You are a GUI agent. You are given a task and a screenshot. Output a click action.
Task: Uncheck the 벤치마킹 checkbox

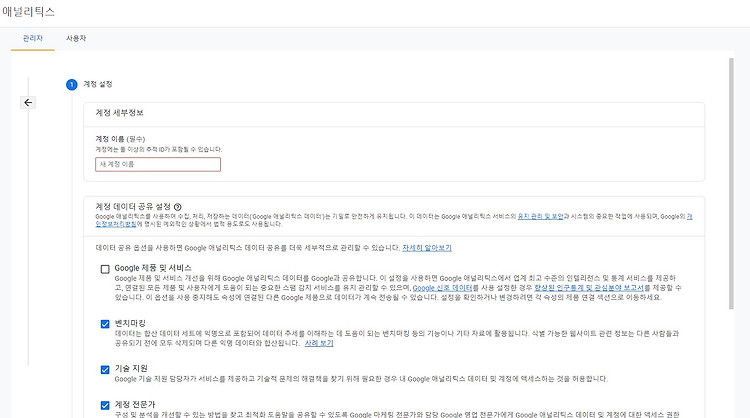pyautogui.click(x=105, y=324)
